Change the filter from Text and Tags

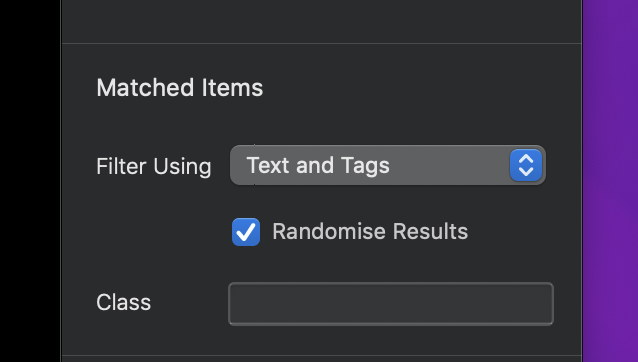point(388,165)
